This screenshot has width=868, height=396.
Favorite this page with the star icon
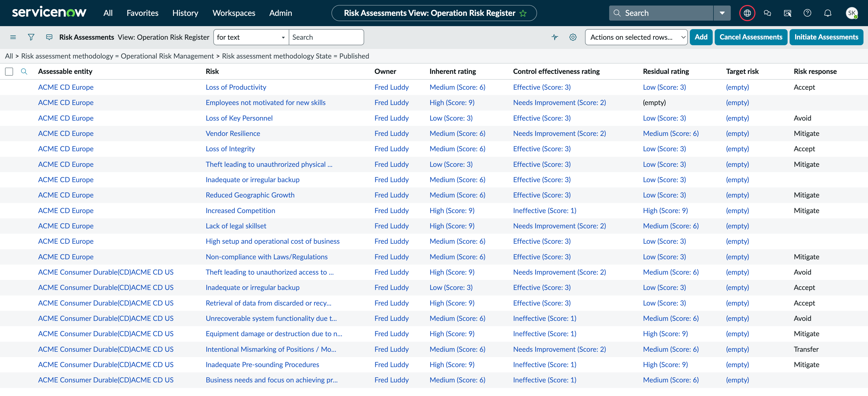[523, 13]
